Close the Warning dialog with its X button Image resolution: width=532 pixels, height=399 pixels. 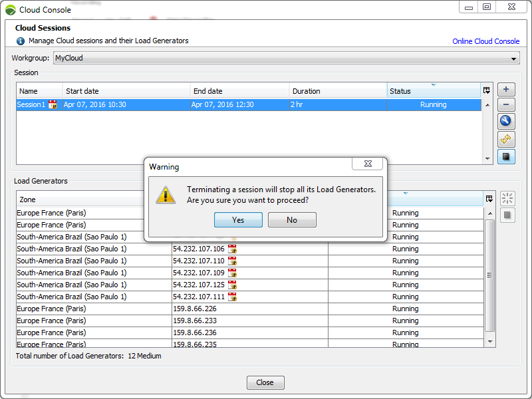[368, 164]
